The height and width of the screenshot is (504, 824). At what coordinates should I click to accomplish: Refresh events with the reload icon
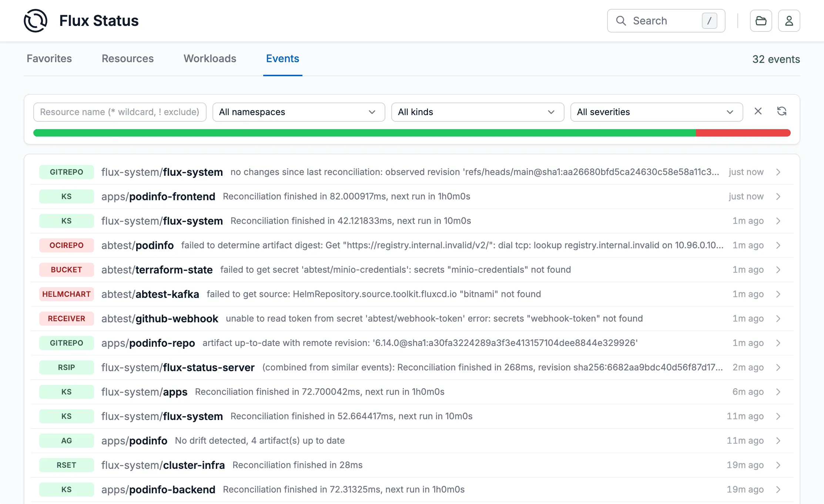[781, 111]
